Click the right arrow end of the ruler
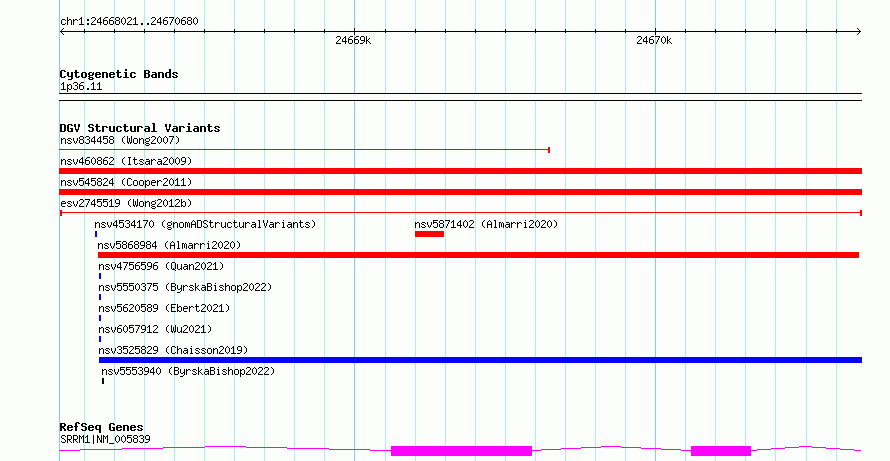The image size is (890, 461). (x=859, y=32)
